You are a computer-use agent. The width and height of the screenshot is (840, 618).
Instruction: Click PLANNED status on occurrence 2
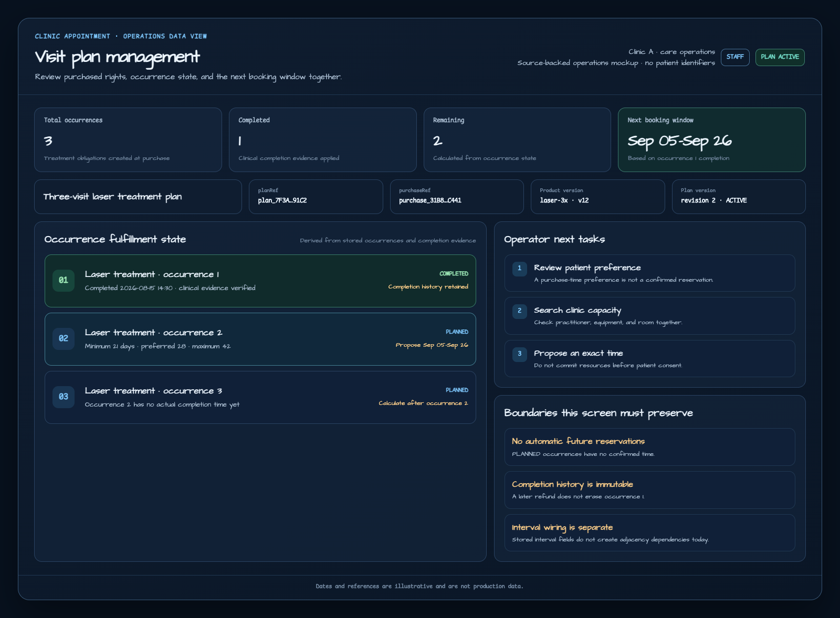(457, 332)
